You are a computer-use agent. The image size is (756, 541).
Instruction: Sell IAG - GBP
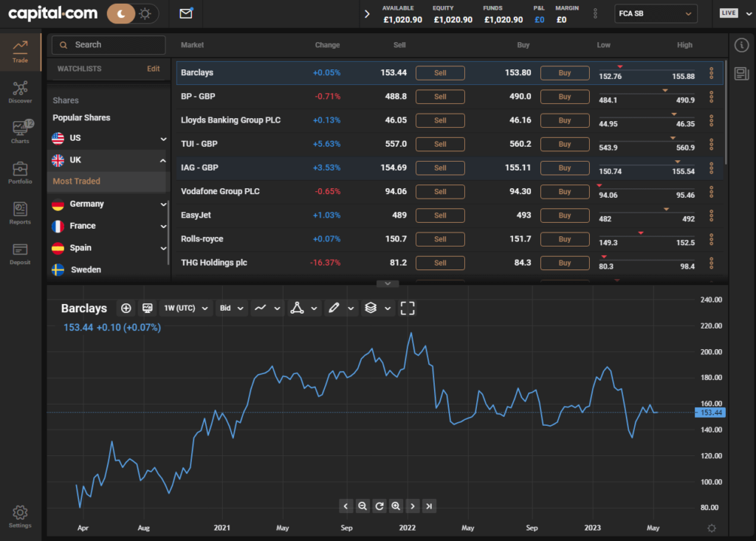coord(440,168)
